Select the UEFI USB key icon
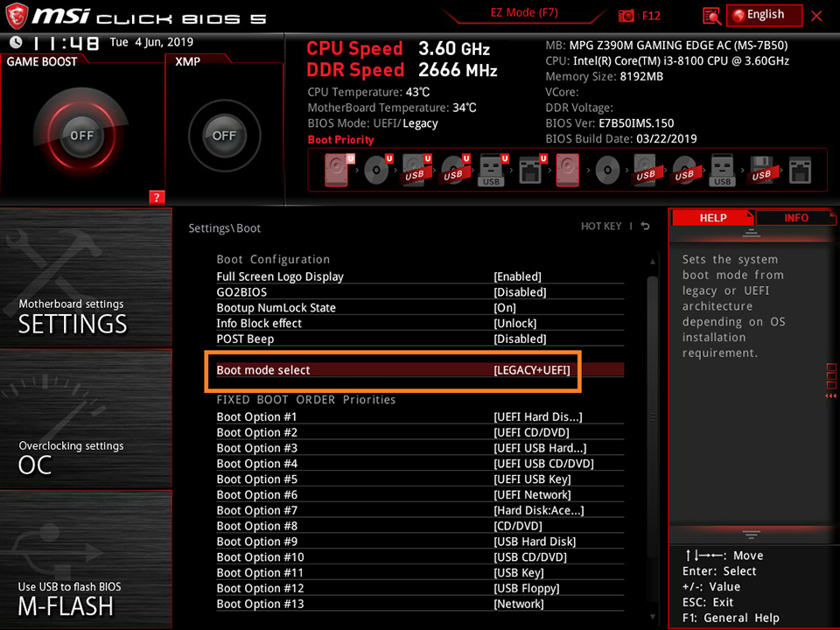 (x=493, y=171)
